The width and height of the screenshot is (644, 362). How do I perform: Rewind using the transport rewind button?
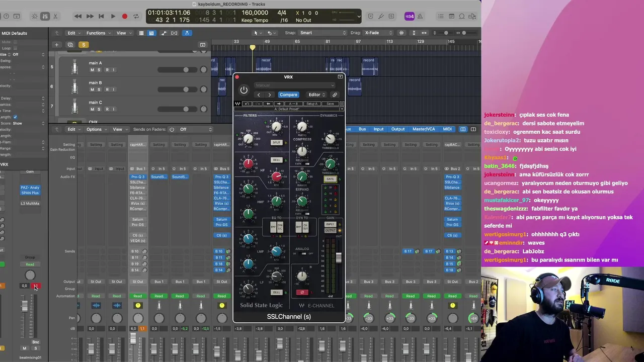click(78, 17)
